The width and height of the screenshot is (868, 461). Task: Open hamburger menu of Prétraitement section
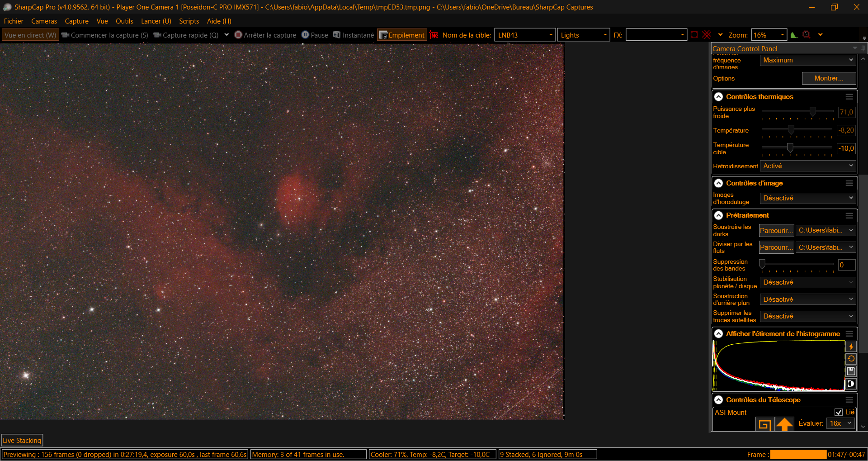(x=849, y=215)
